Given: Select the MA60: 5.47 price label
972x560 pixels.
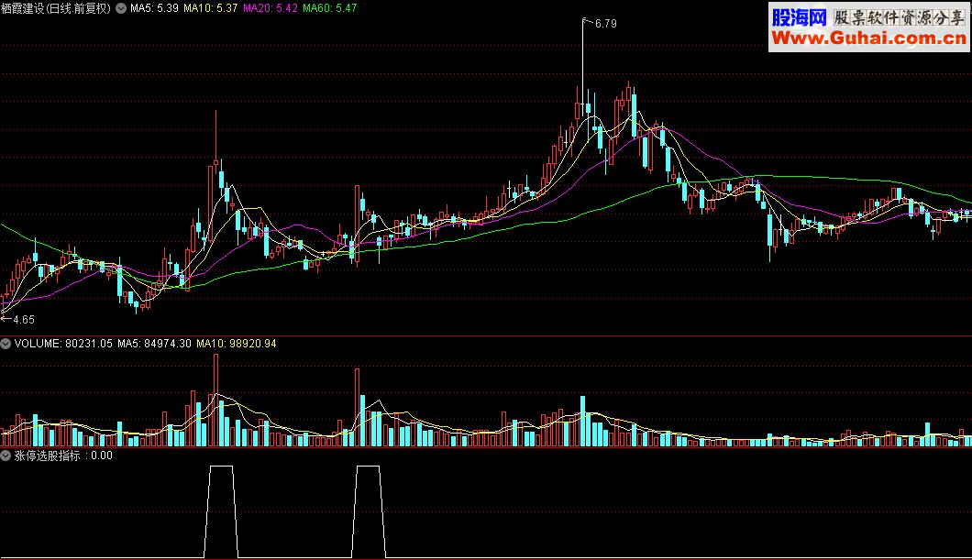Looking at the screenshot, I should point(330,8).
